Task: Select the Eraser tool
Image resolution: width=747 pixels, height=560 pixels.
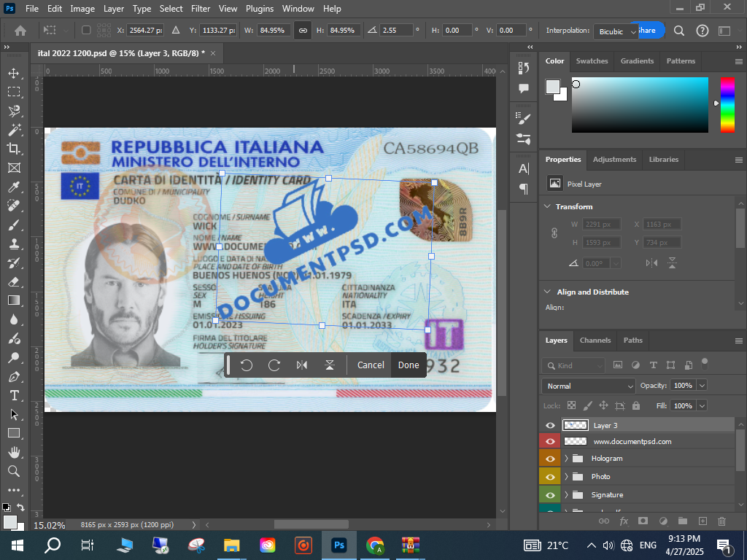Action: click(x=14, y=281)
